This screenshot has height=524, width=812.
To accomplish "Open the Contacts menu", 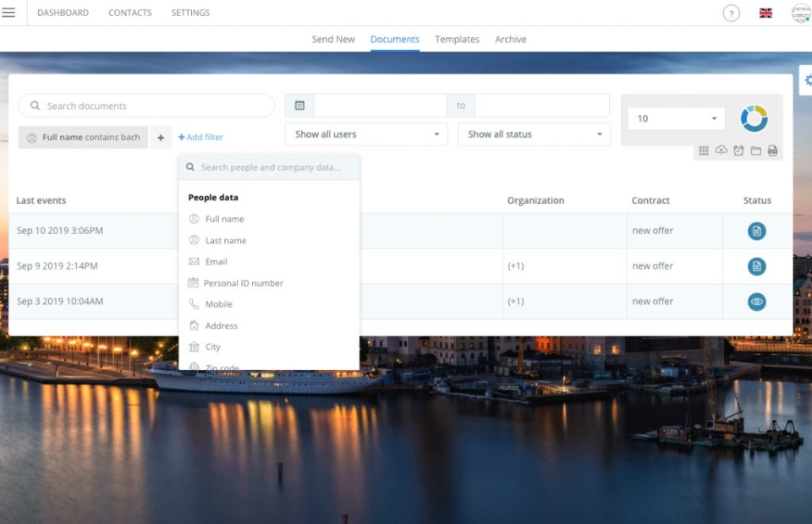I will 130,13.
